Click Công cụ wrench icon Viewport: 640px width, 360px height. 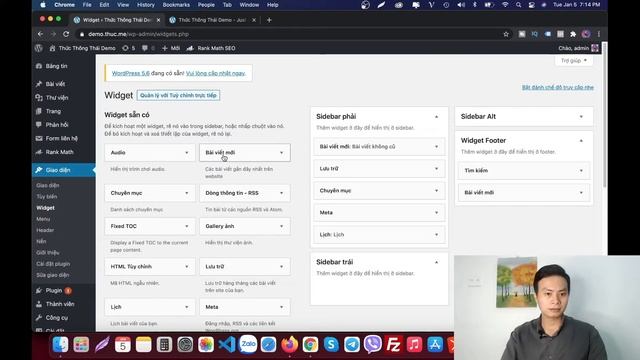point(39,318)
